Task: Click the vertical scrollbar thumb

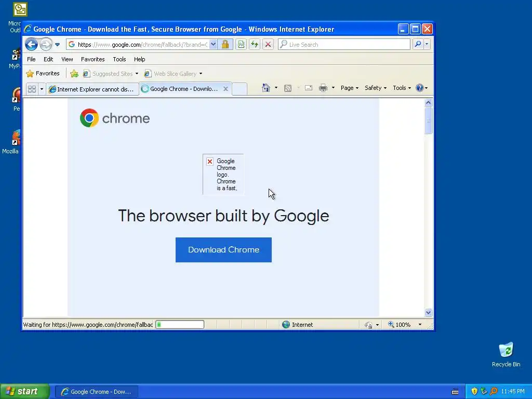Action: [x=428, y=121]
